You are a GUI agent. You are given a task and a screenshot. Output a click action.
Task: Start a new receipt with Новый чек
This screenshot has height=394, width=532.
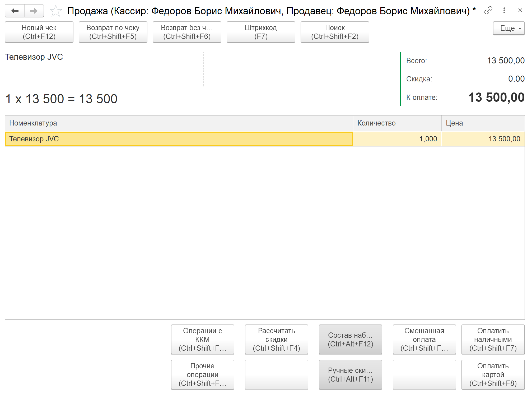click(x=39, y=32)
